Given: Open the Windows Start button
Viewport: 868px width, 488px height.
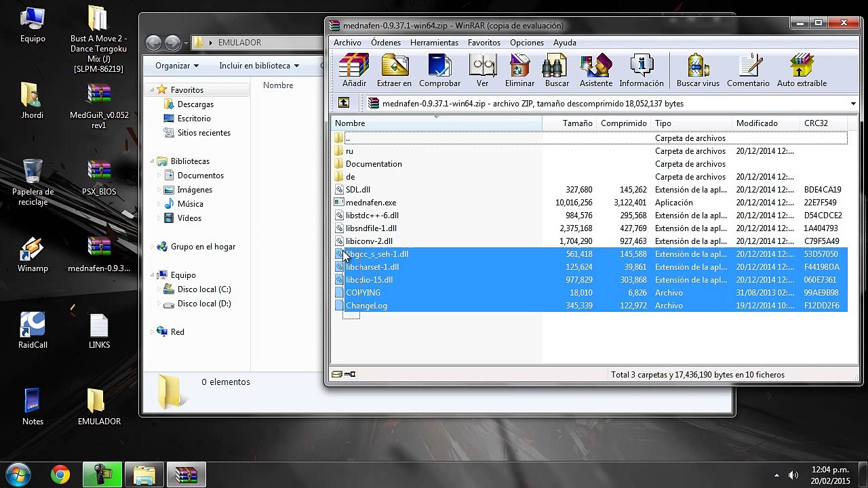Looking at the screenshot, I should tap(18, 474).
